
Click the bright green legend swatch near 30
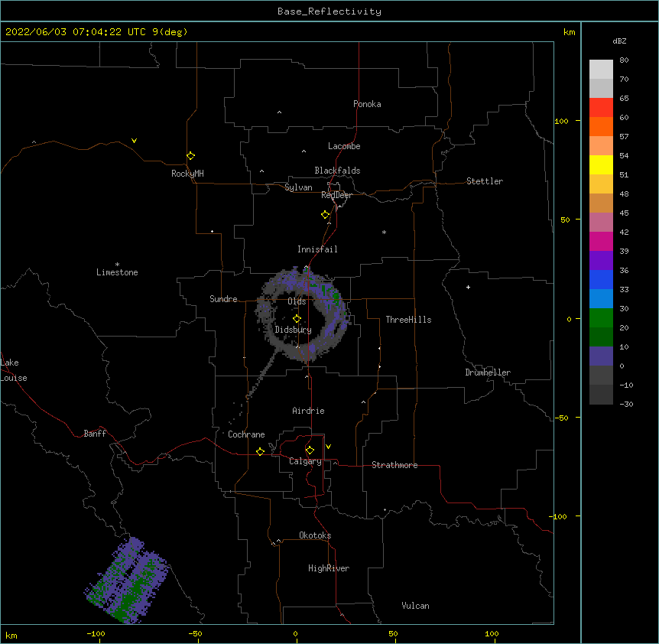coord(601,318)
